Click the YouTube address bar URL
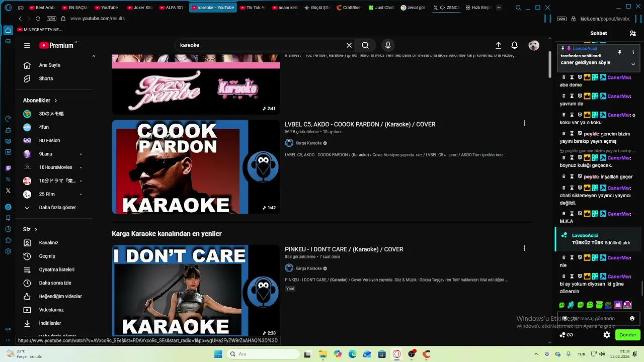 click(x=98, y=19)
